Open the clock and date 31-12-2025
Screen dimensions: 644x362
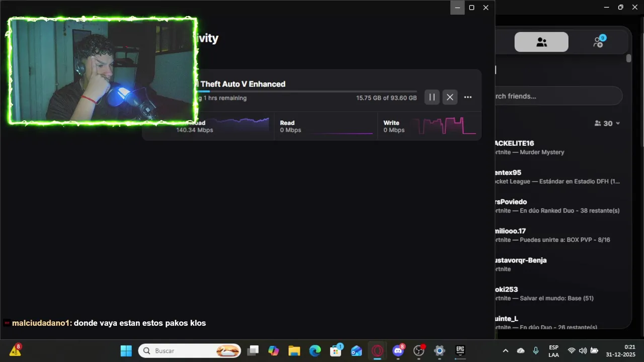point(621,350)
